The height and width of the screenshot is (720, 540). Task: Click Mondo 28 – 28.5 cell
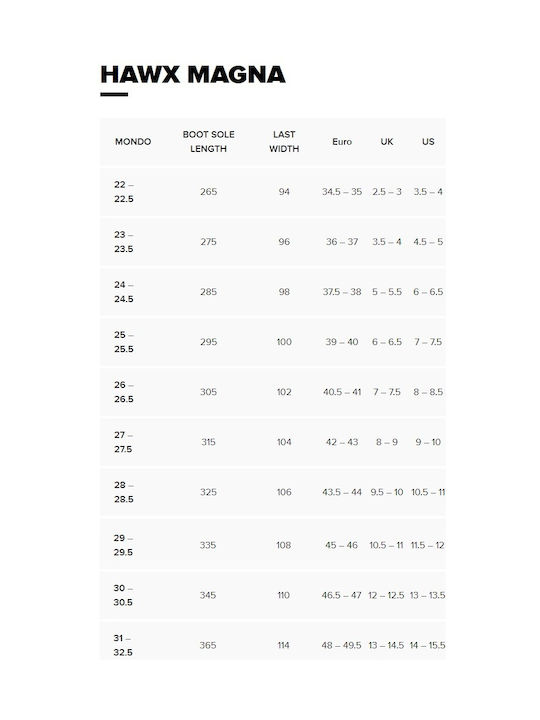tap(124, 492)
